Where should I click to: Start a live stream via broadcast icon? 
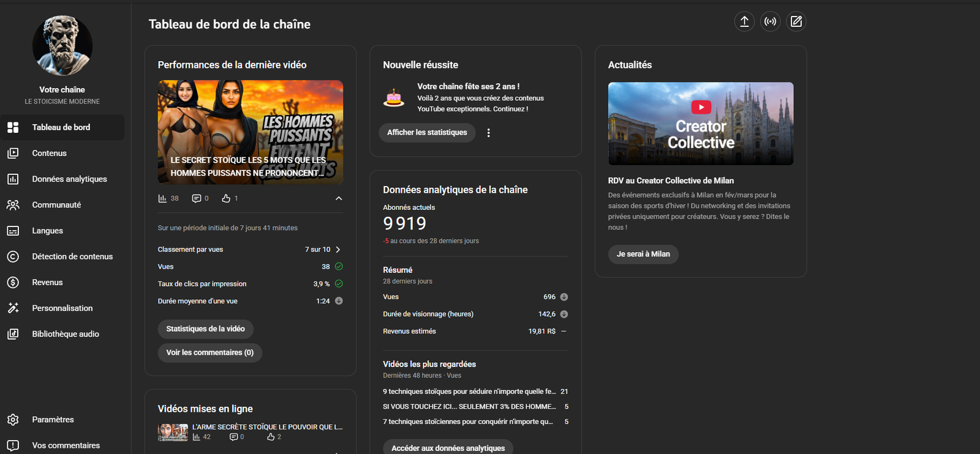coord(770,21)
